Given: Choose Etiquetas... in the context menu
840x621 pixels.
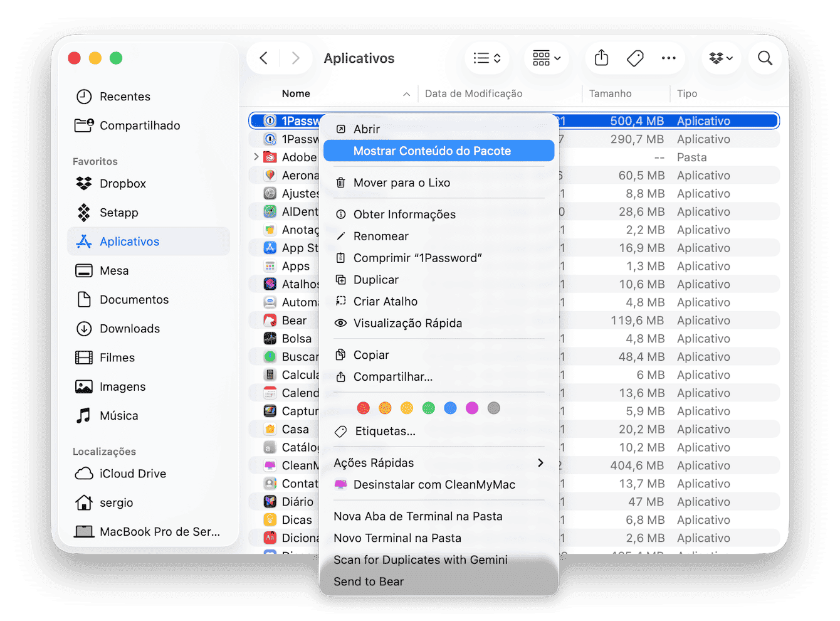Looking at the screenshot, I should coord(439,432).
